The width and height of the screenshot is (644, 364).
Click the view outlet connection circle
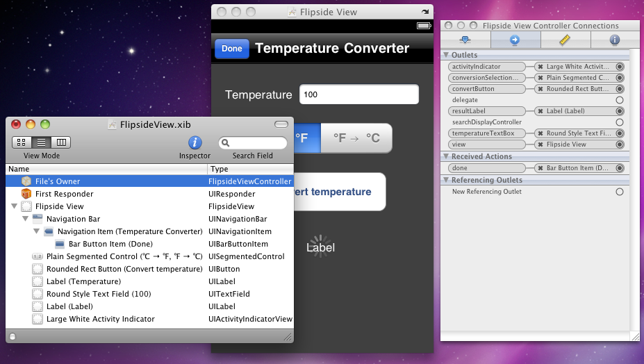[620, 144]
